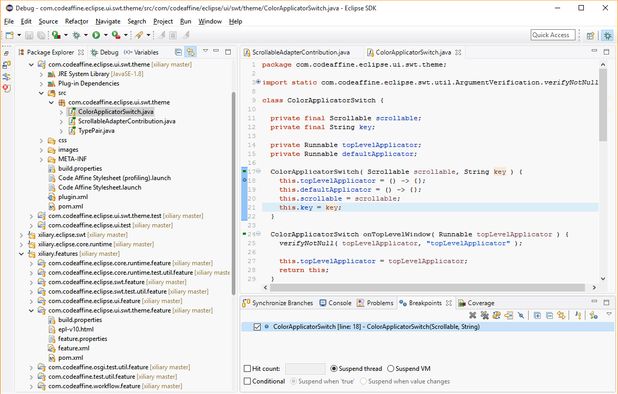This screenshot has width=618, height=394.
Task: Run using the green play icon
Action: coord(96,35)
